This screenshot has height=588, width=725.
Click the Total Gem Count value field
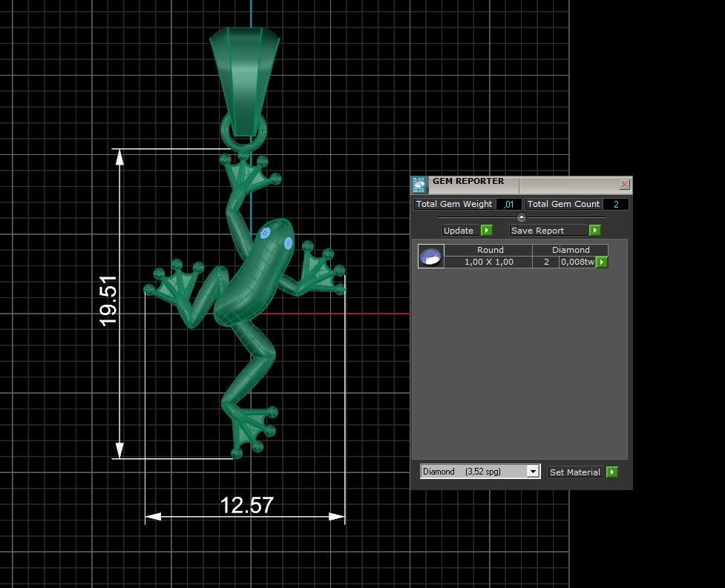pyautogui.click(x=615, y=204)
